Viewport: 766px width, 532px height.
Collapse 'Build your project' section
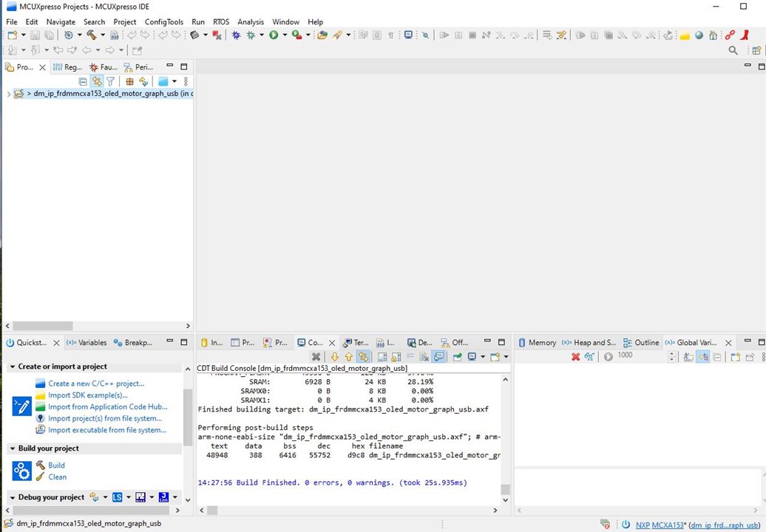13,449
